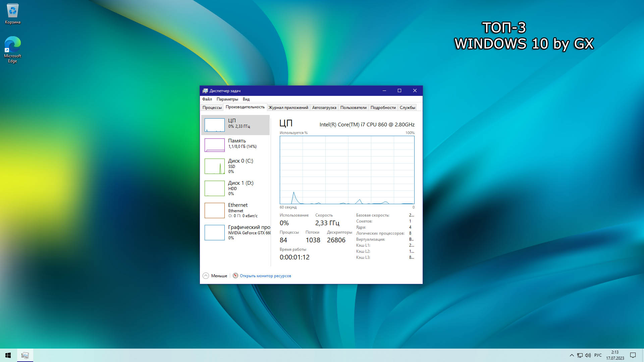Image resolution: width=644 pixels, height=362 pixels.
Task: Click the volume speaker tray icon
Action: coord(588,355)
